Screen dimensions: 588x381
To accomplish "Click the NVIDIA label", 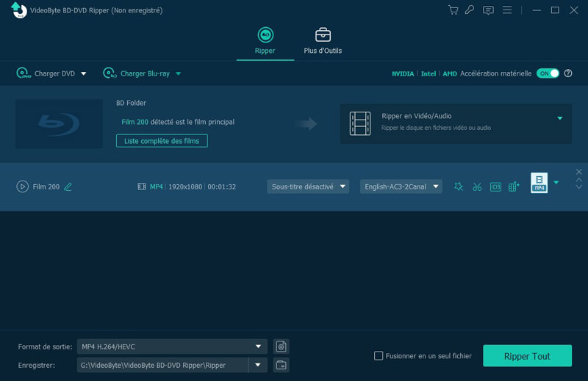I will click(x=403, y=74).
